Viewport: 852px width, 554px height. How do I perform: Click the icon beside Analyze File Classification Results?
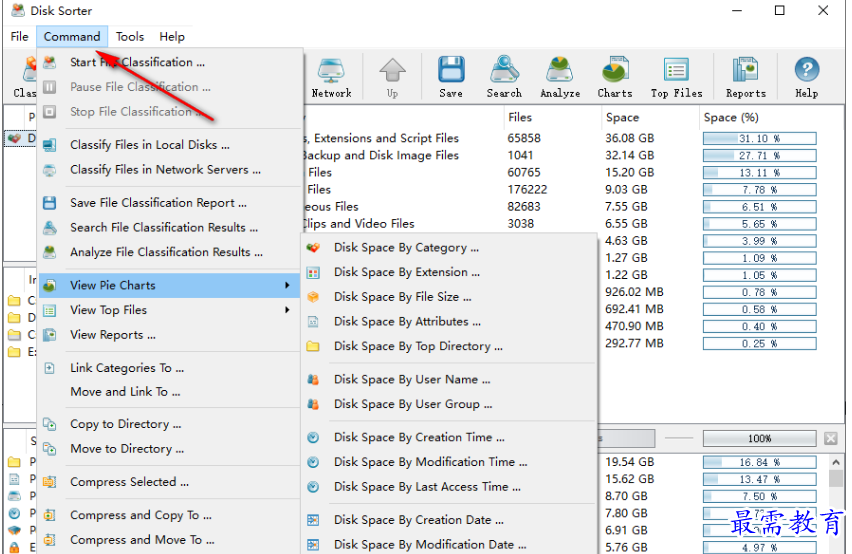click(49, 253)
